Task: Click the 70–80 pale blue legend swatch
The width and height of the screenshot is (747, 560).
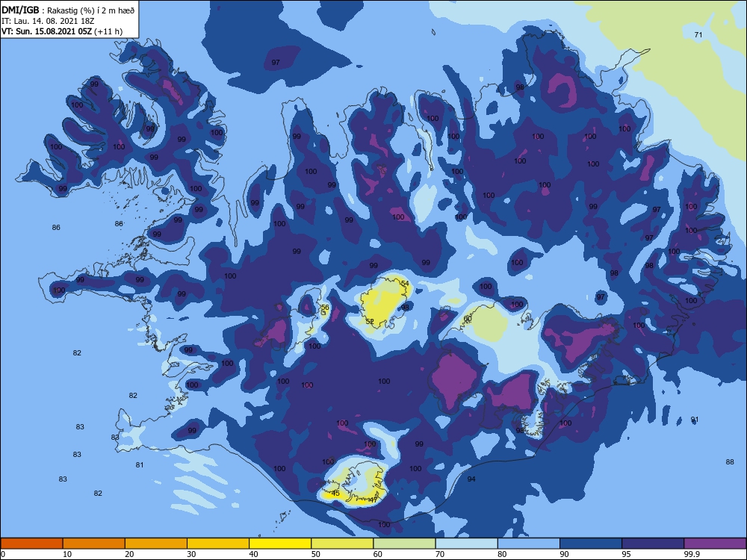Action: tap(466, 544)
